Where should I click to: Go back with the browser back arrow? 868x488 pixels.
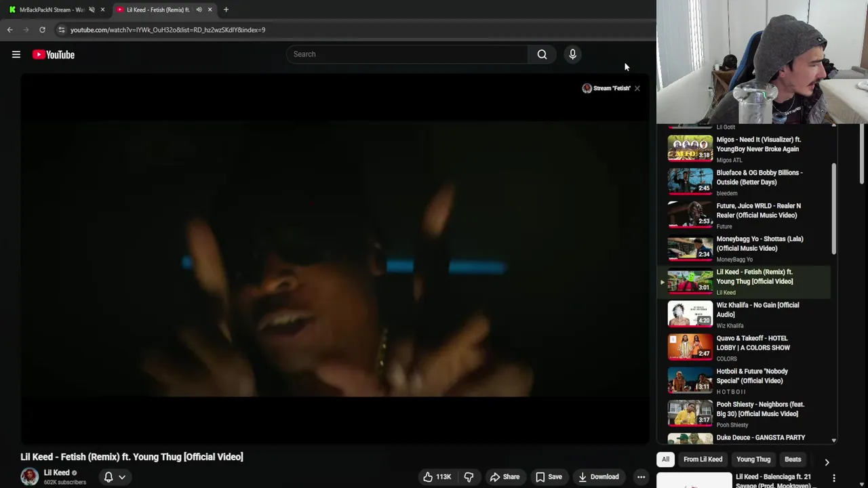point(9,30)
